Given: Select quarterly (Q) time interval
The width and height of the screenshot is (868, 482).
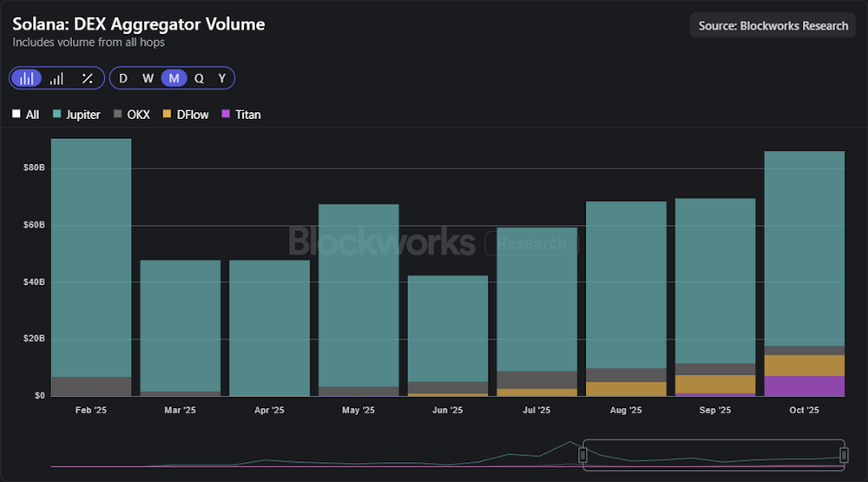Looking at the screenshot, I should click(199, 78).
